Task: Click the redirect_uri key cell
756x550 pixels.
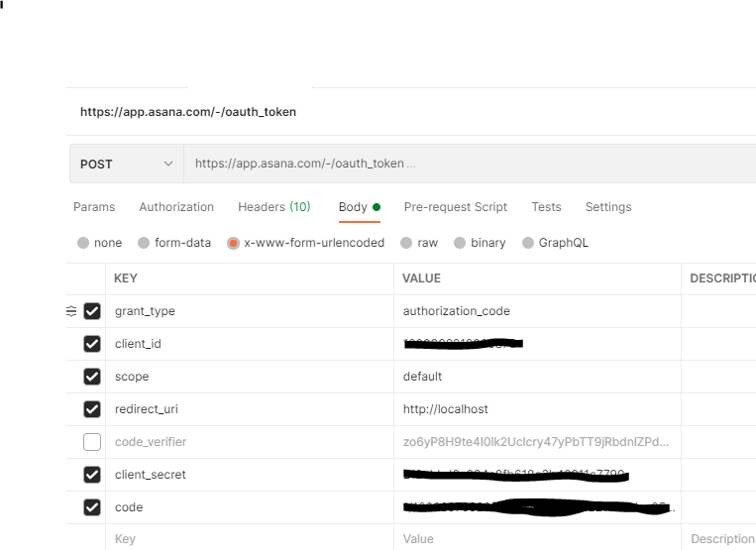Action: coord(250,409)
